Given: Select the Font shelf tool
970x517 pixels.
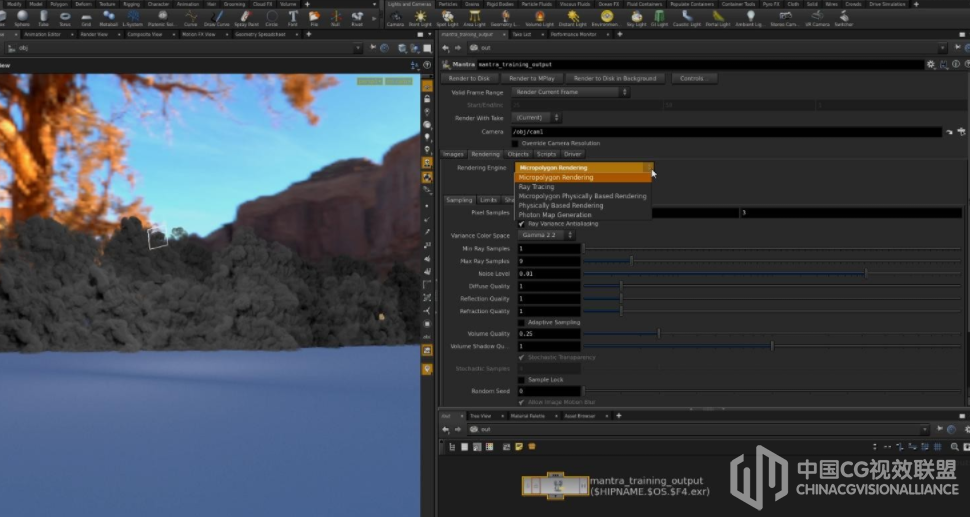Looking at the screenshot, I should [x=293, y=18].
